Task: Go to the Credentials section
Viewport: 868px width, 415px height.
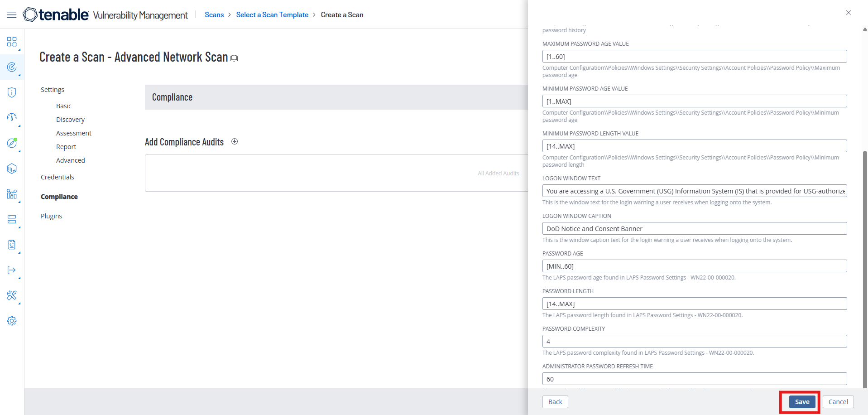Action: pos(58,177)
